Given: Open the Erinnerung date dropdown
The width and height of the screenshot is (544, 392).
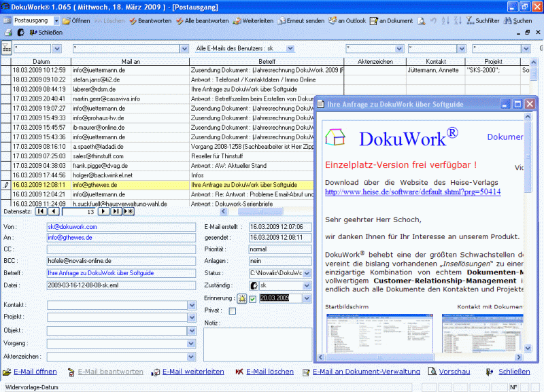Looking at the screenshot, I should point(307,298).
